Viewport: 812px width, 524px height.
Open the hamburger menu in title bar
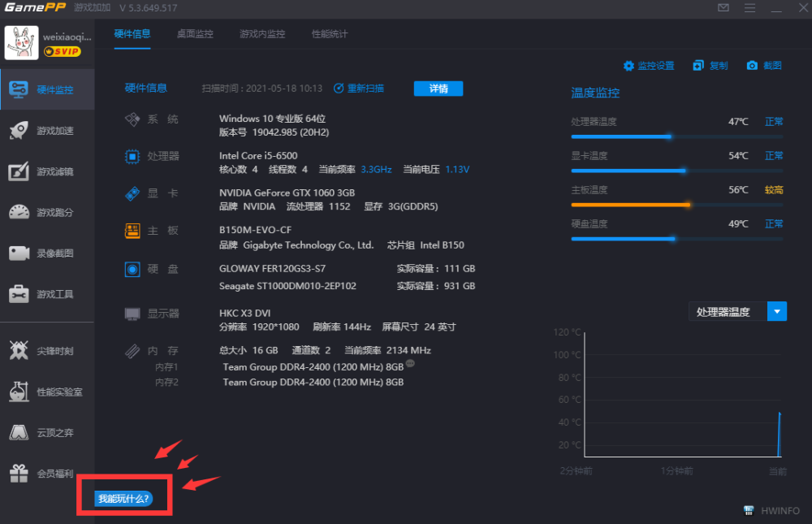tap(749, 8)
